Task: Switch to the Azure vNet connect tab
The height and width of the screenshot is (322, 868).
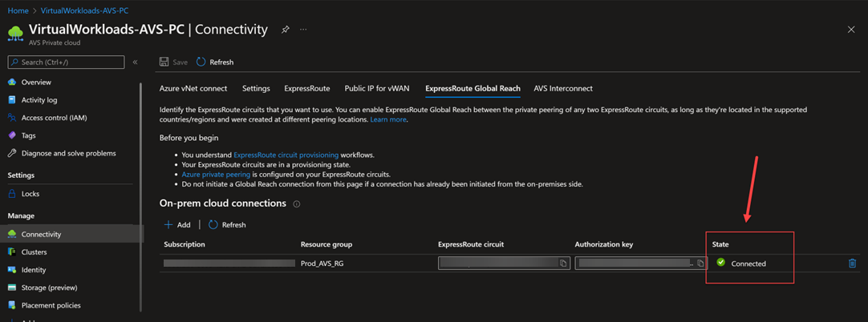Action: click(x=193, y=88)
